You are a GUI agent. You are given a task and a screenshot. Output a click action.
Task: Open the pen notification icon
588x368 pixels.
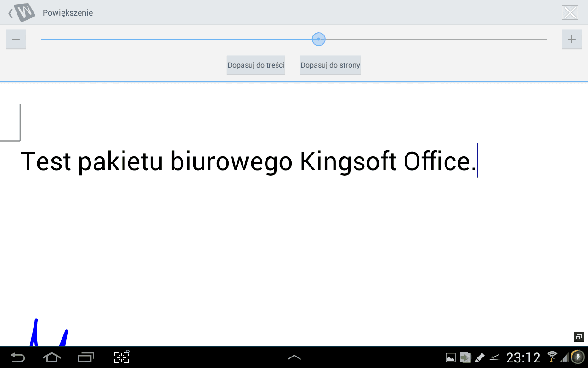(x=480, y=357)
